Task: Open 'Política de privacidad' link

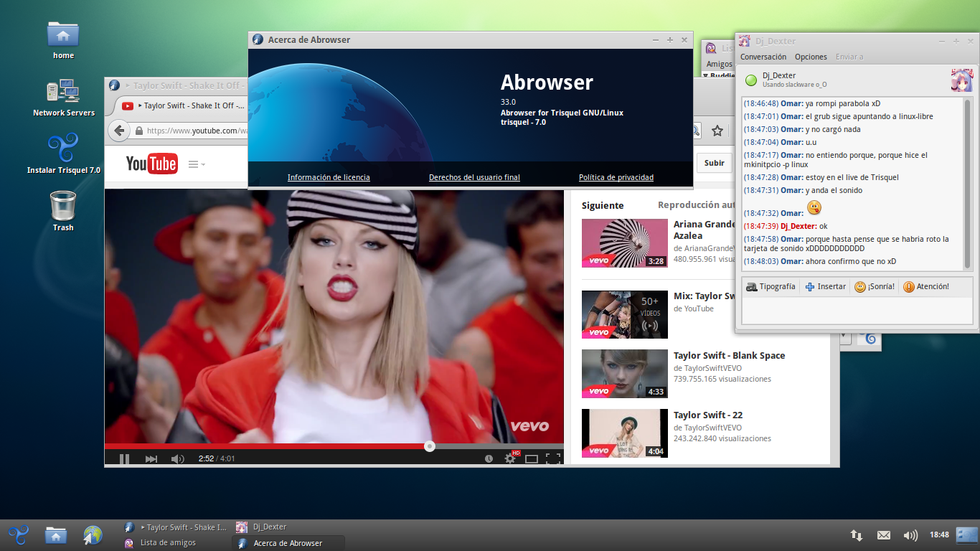Action: coord(616,177)
